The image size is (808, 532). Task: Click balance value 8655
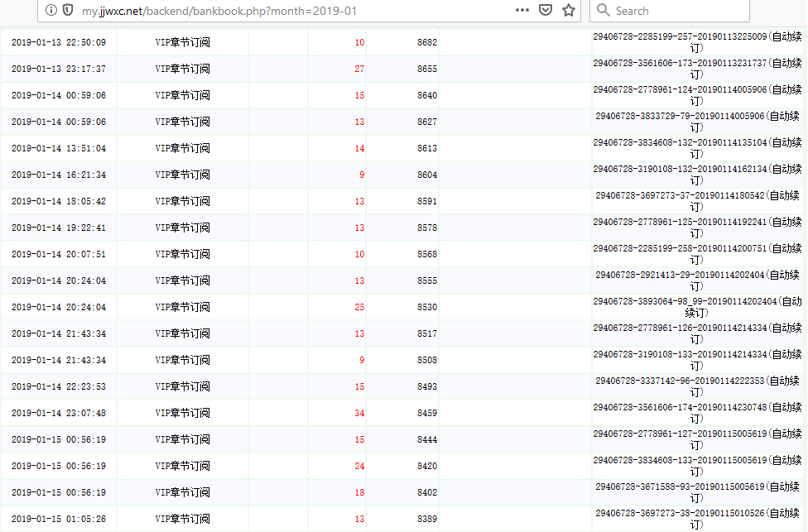coord(427,69)
